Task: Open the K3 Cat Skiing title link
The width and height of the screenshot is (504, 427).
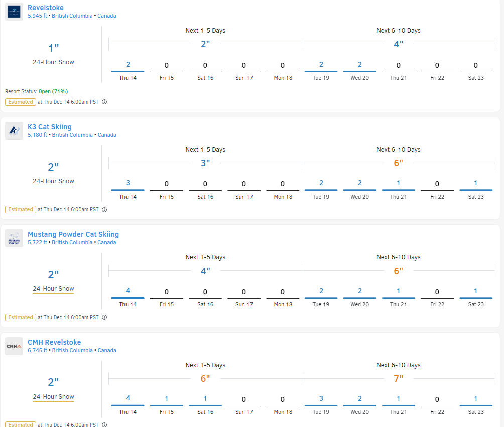Action: [x=50, y=127]
